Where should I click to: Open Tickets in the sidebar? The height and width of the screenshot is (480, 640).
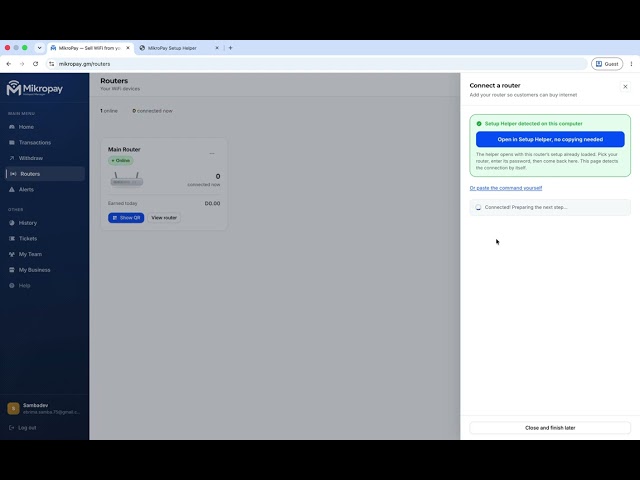tap(28, 238)
